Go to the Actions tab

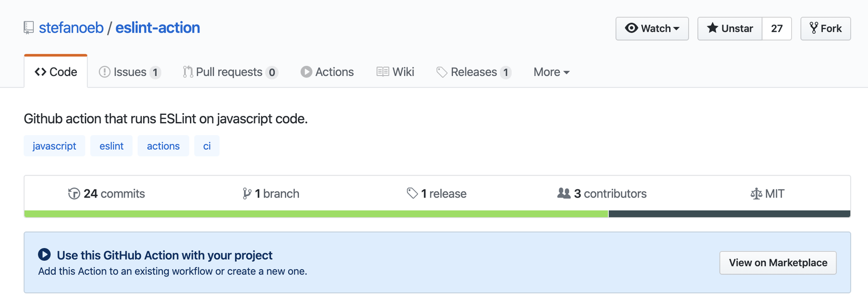[327, 72]
